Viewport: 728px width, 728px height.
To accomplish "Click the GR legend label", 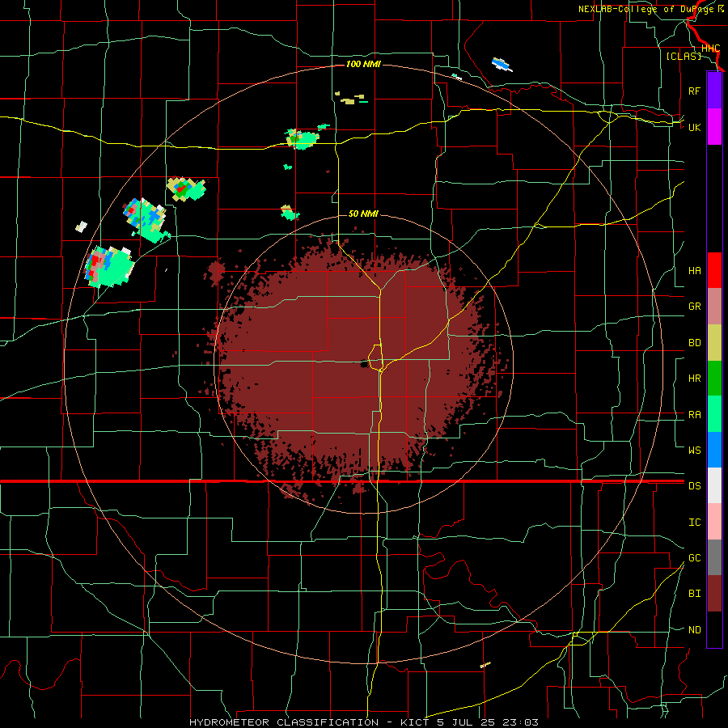I will pyautogui.click(x=694, y=307).
